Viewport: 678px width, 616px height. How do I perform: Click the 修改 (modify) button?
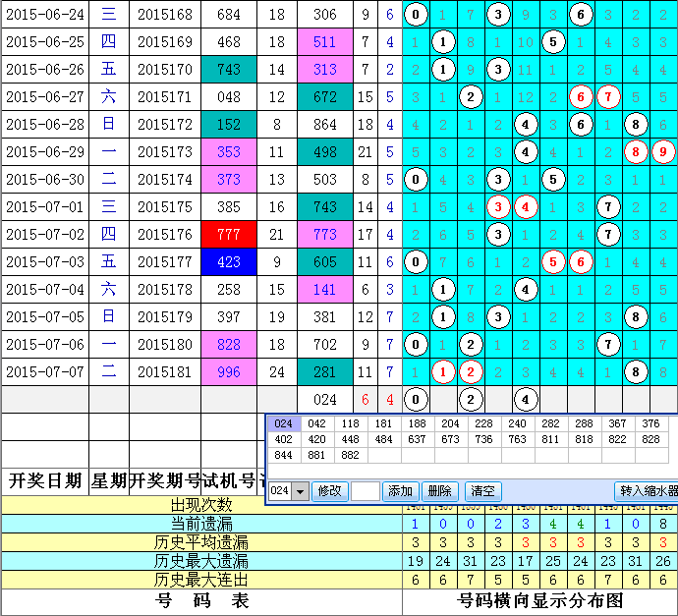point(329,491)
